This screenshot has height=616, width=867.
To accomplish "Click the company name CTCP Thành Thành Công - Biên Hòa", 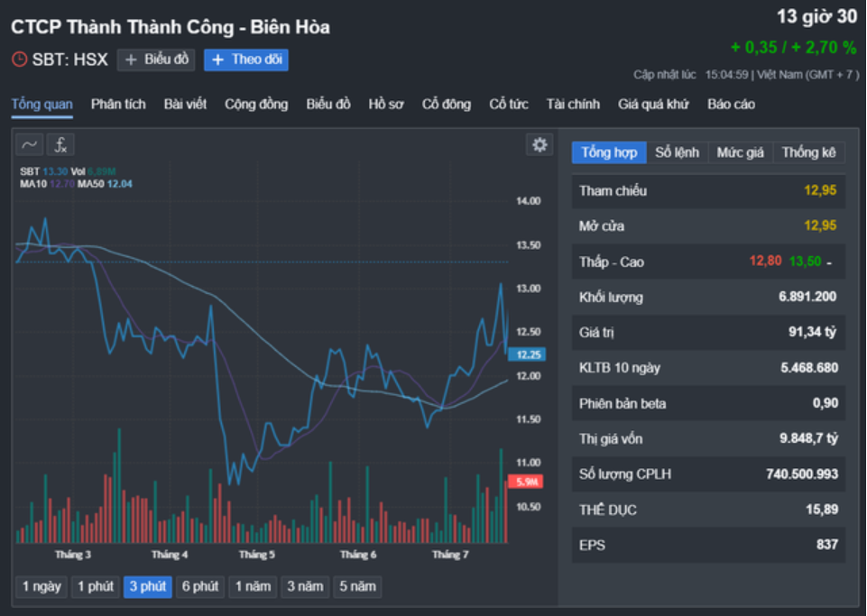I will (x=171, y=27).
